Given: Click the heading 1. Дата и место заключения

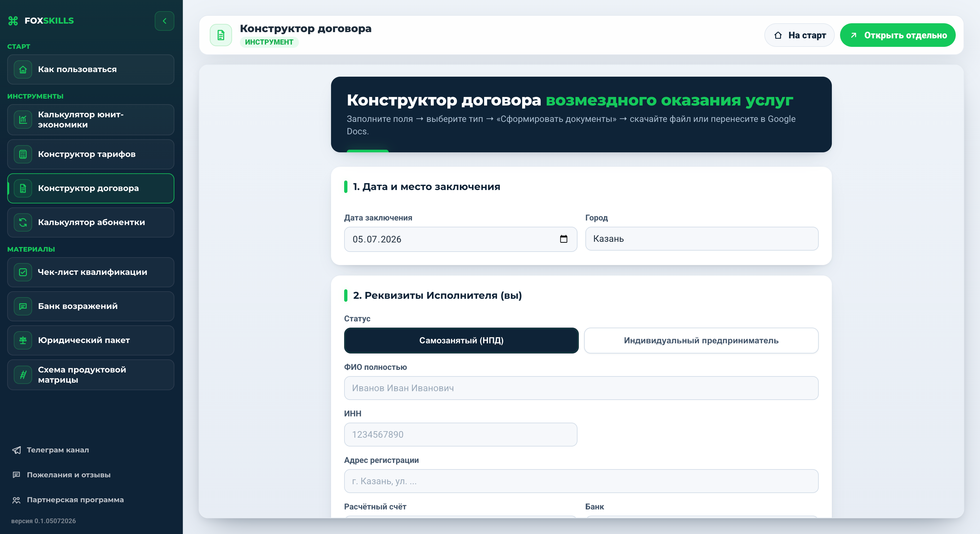Looking at the screenshot, I should tap(426, 187).
